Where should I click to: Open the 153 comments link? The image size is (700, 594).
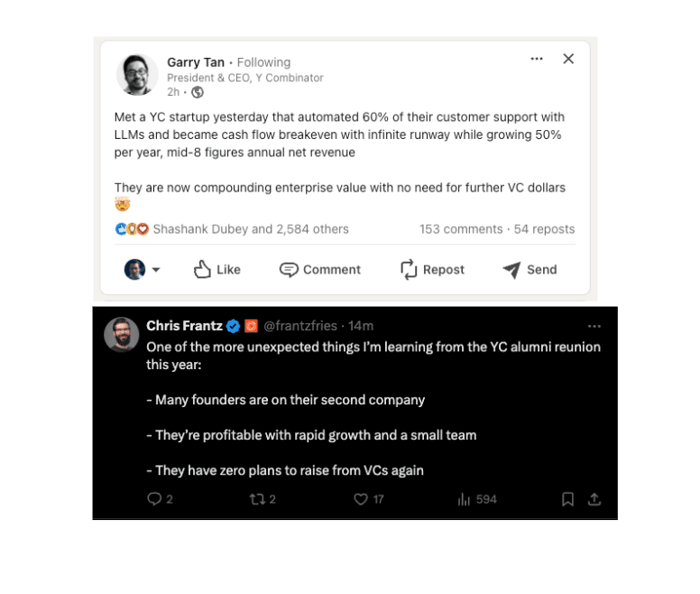click(x=460, y=229)
